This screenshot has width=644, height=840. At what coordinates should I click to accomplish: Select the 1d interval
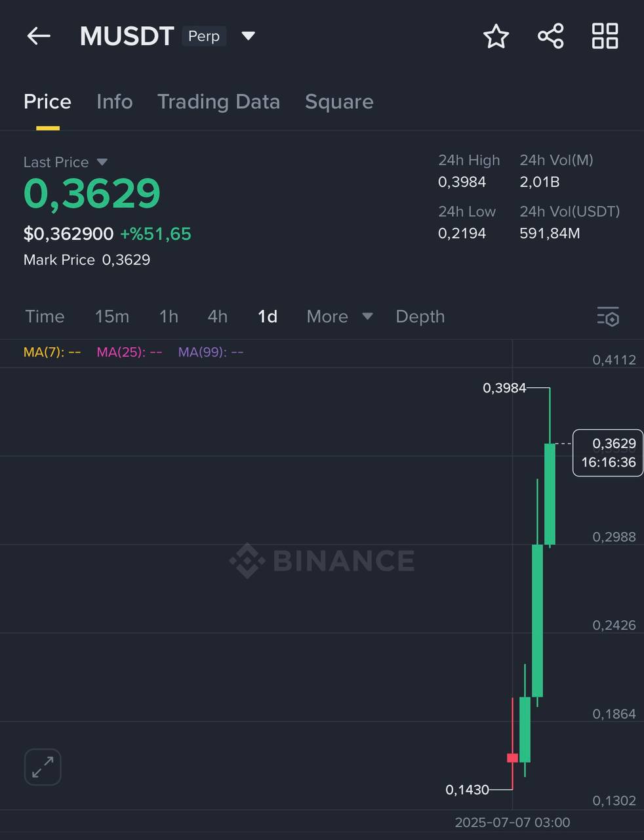(268, 316)
